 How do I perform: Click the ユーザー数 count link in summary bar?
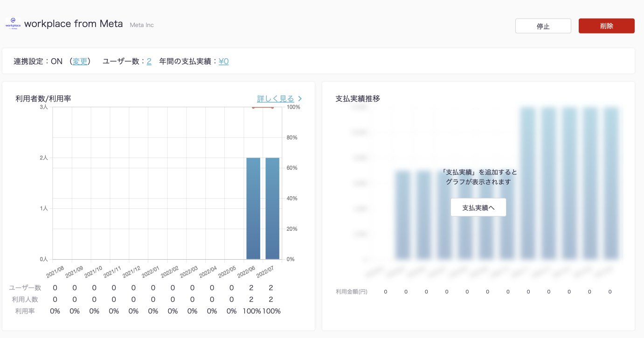coord(149,61)
